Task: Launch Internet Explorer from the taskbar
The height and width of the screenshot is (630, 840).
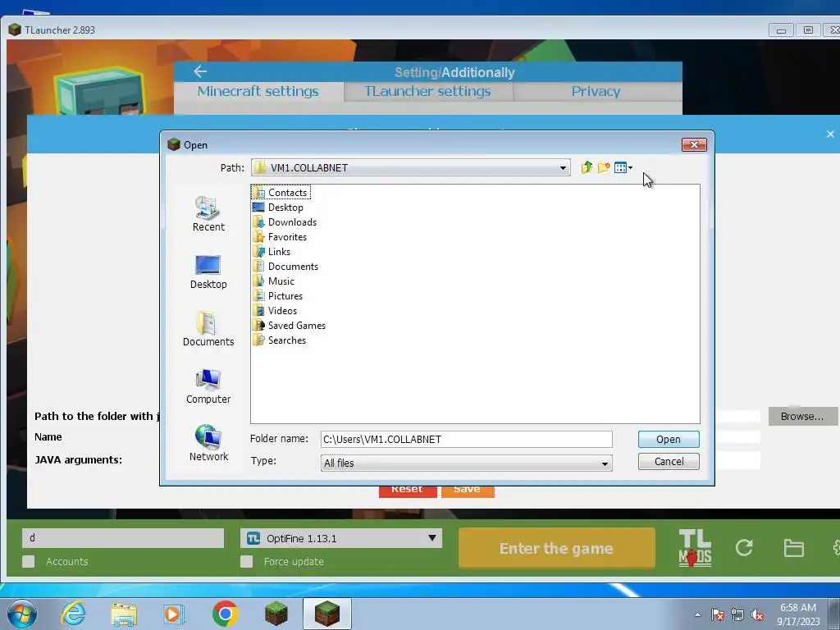Action: tap(73, 614)
